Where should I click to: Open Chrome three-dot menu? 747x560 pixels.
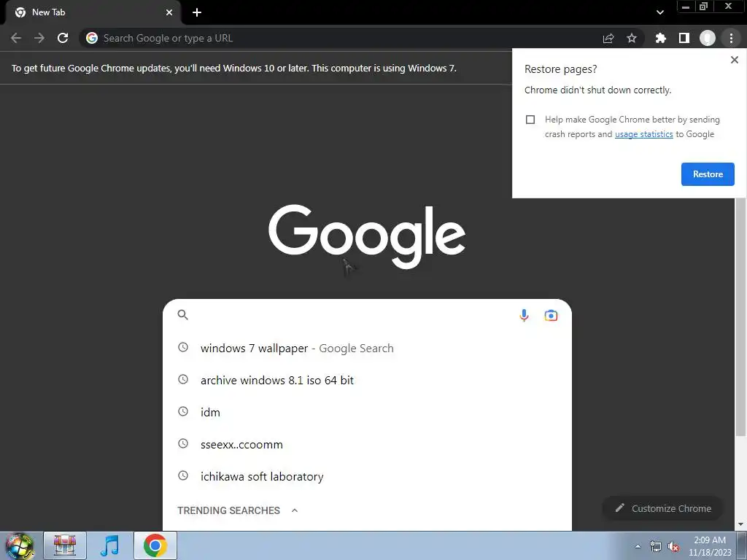(x=731, y=38)
